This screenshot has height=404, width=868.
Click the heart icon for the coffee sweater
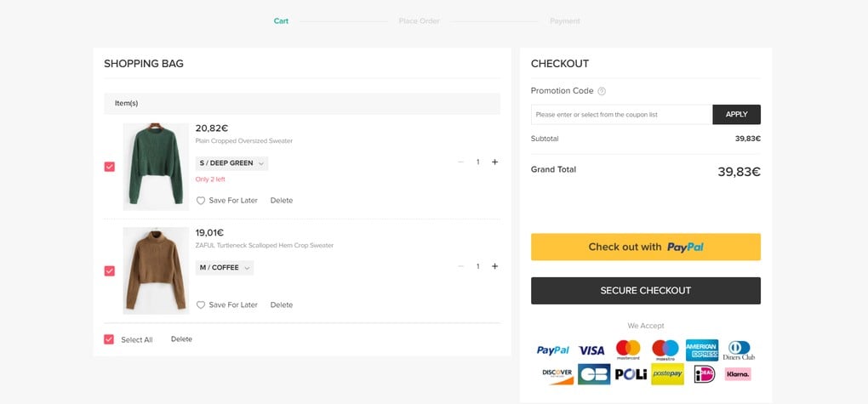tap(201, 304)
